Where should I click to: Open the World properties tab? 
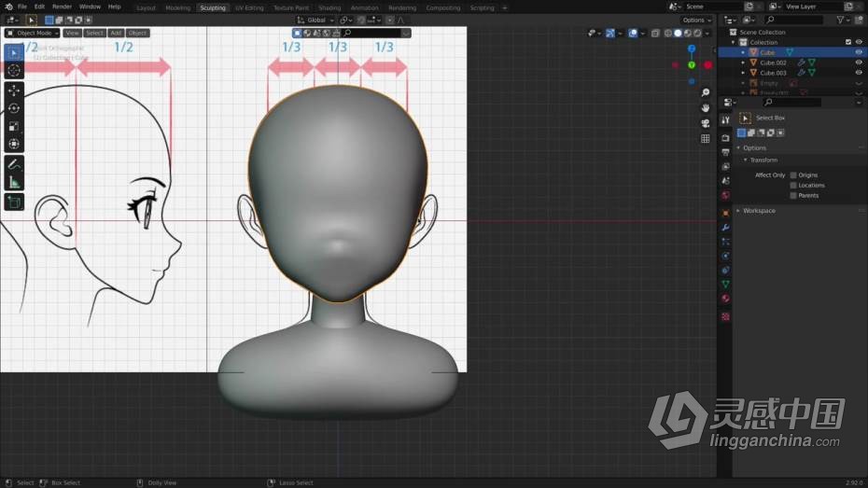click(725, 195)
